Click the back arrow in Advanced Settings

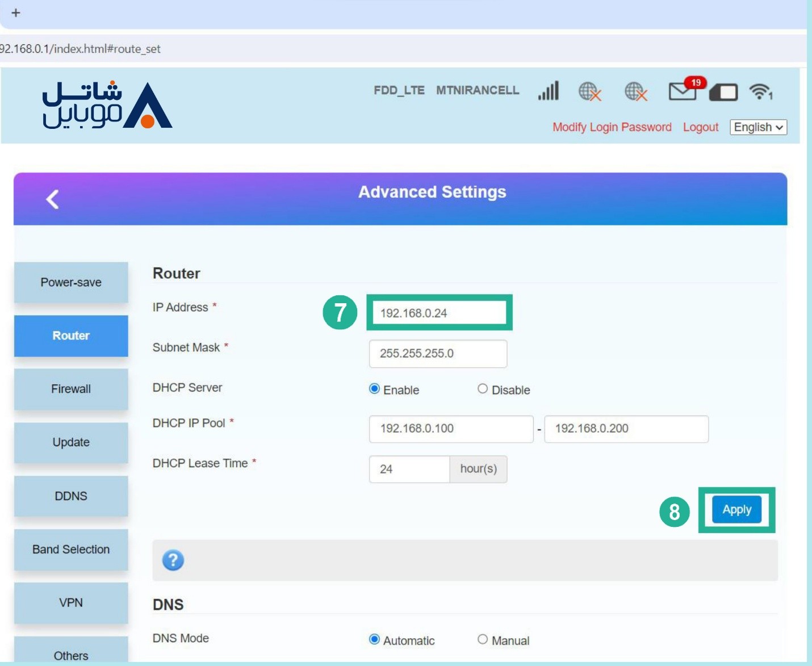(52, 199)
